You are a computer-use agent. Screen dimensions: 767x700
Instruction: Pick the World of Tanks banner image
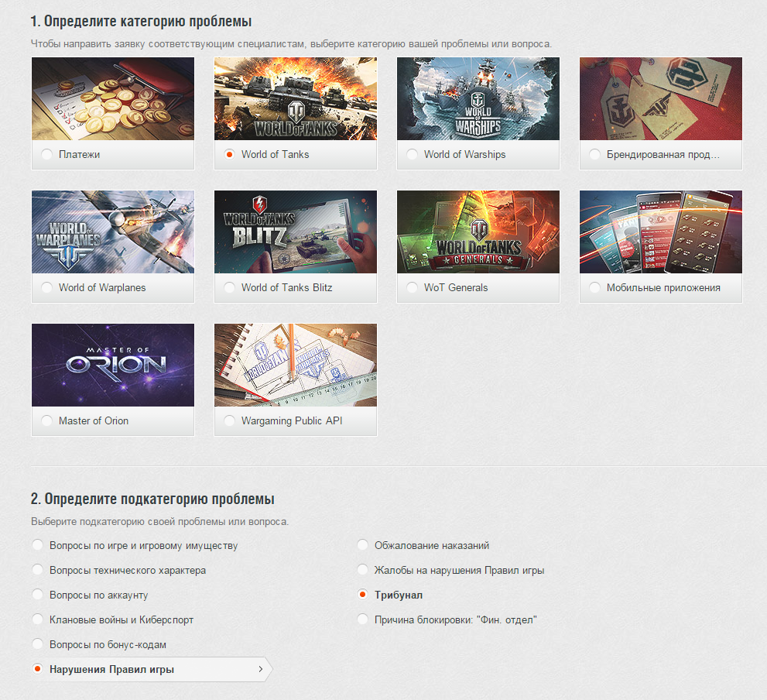296,99
